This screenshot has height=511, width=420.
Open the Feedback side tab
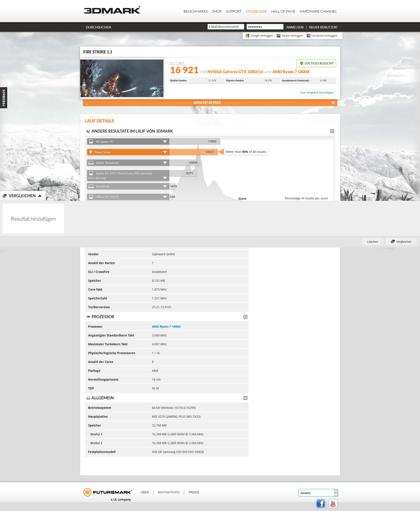click(x=4, y=98)
